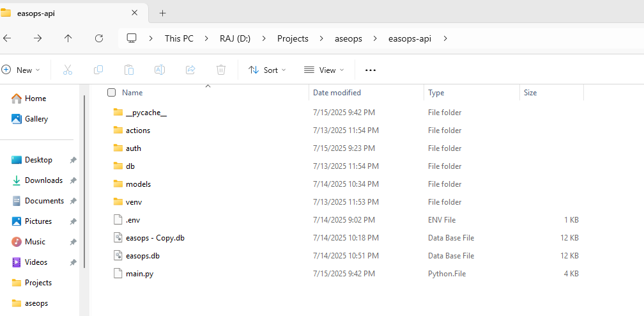
Task: Open Downloads in the navigation pane
Action: click(x=43, y=180)
